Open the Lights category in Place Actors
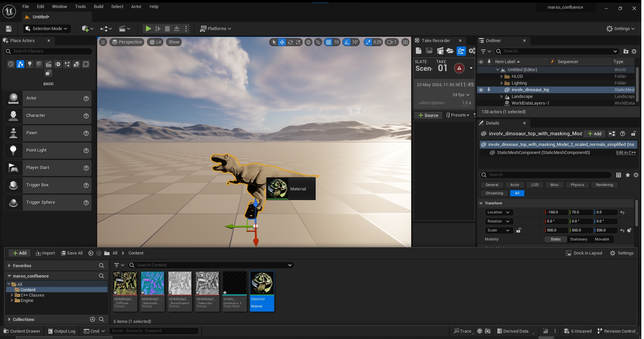Screen dimensions: 644x339 [30, 64]
